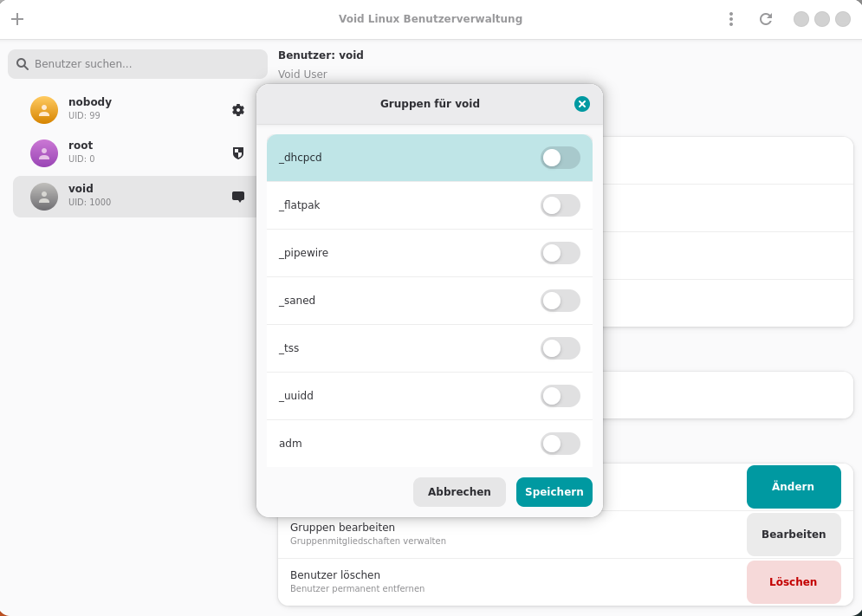Image resolution: width=862 pixels, height=616 pixels.
Task: Enable the _saned group toggle
Action: [560, 301]
